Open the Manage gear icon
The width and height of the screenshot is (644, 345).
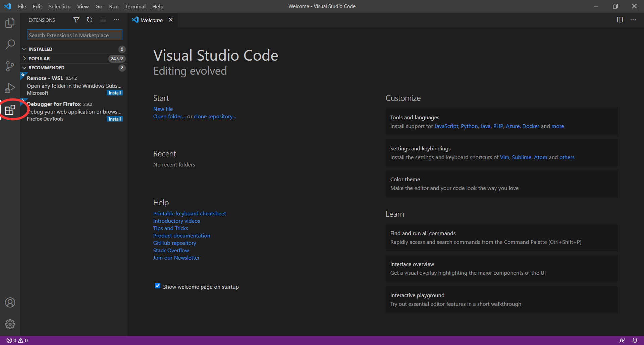point(10,324)
